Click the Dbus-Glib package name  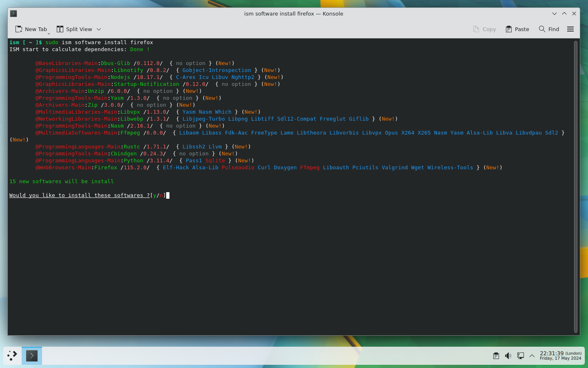point(116,63)
